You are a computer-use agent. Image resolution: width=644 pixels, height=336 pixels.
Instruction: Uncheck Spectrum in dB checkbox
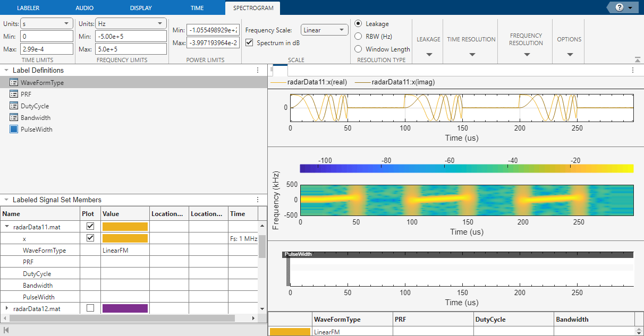pyautogui.click(x=250, y=42)
